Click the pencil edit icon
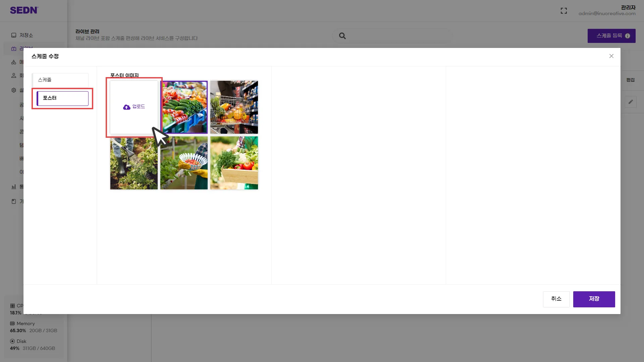Screen dimensions: 644x362 point(631,102)
